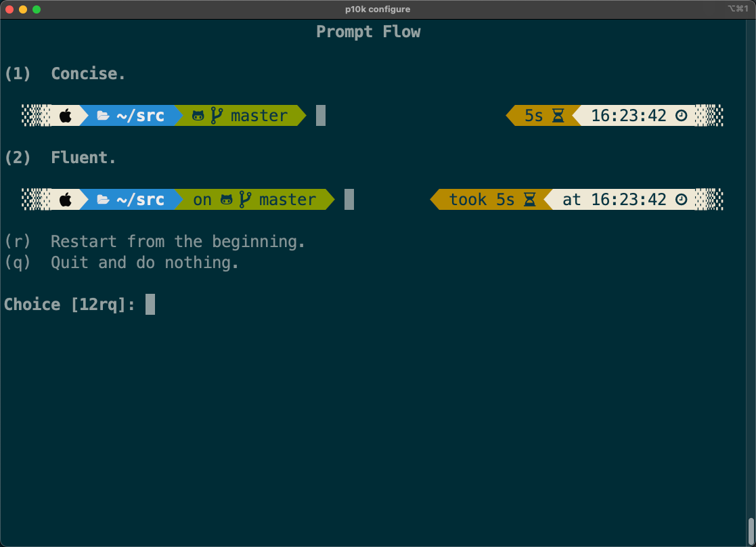Click the folder icon in the Fluent prompt
Image resolution: width=756 pixels, height=547 pixels.
(103, 200)
